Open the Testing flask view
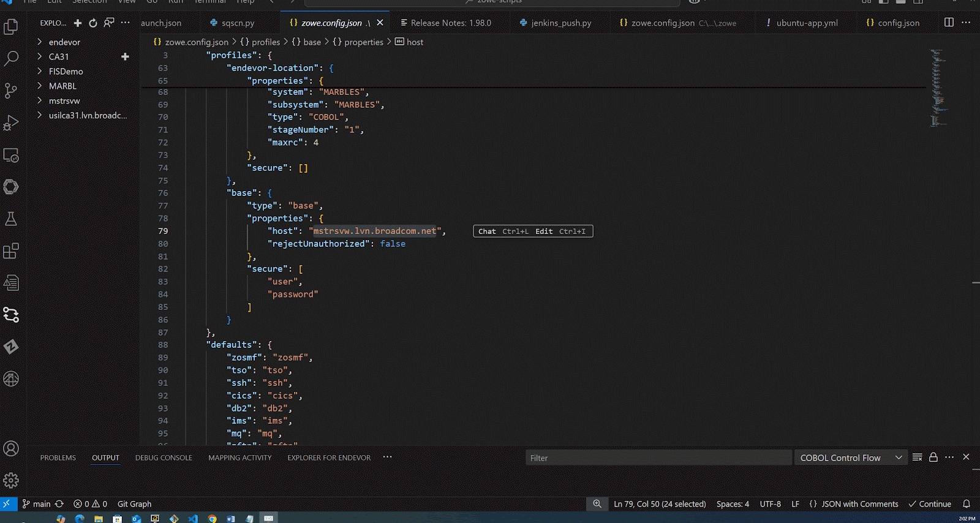Image resolution: width=980 pixels, height=523 pixels. [11, 219]
